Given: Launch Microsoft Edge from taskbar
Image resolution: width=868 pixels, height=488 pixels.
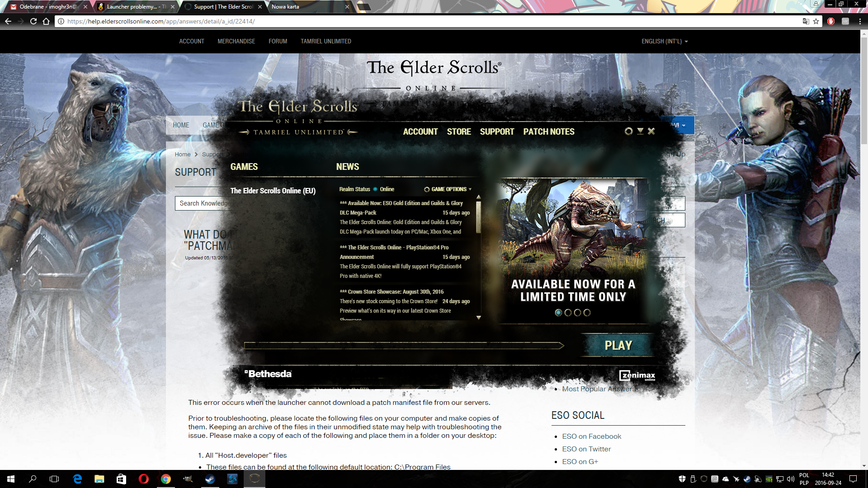Looking at the screenshot, I should point(77,479).
